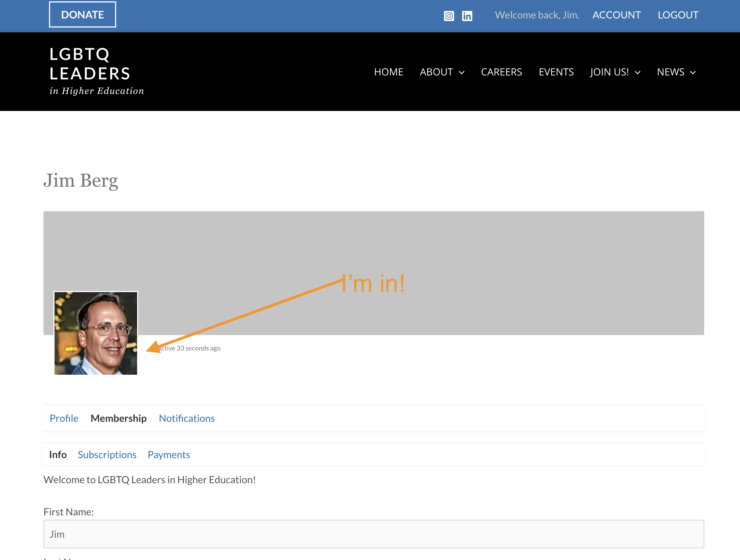Viewport: 740px width, 560px height.
Task: Open the JOIN US! menu item
Action: (x=609, y=72)
